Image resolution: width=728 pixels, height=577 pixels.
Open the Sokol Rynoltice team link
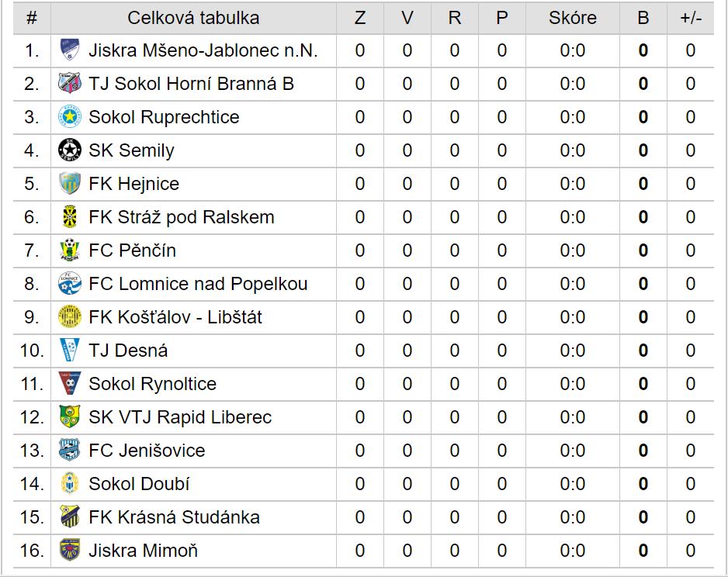pos(152,384)
